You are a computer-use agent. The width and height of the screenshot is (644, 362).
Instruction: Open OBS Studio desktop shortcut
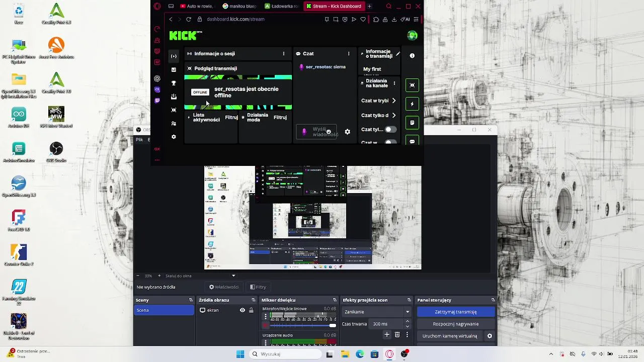tap(56, 152)
